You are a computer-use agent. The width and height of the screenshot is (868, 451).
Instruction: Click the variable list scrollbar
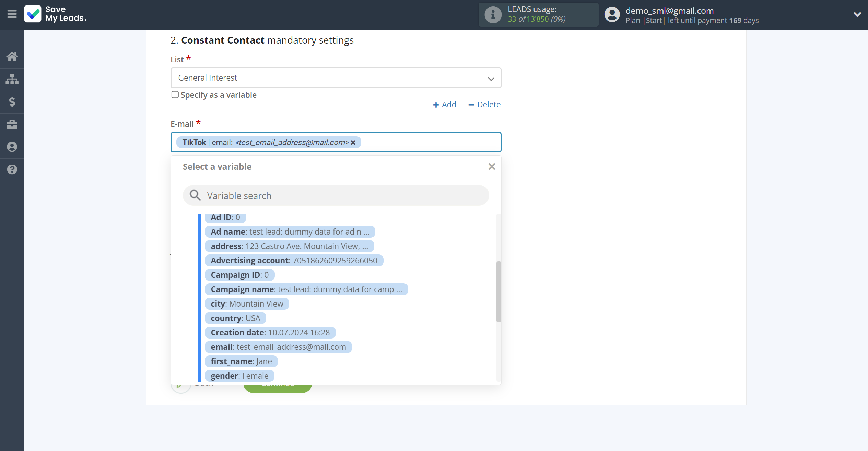coord(499,292)
